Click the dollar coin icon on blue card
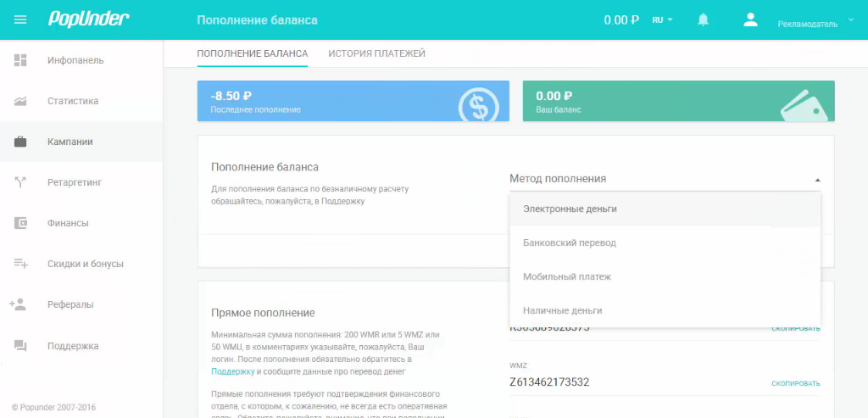868x418 pixels. 478,106
